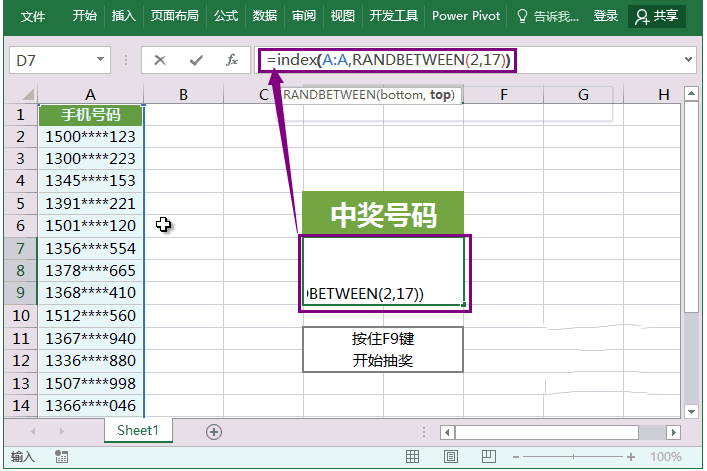Confirm the formula with the checkmark icon
This screenshot has width=707, height=471.
click(196, 60)
